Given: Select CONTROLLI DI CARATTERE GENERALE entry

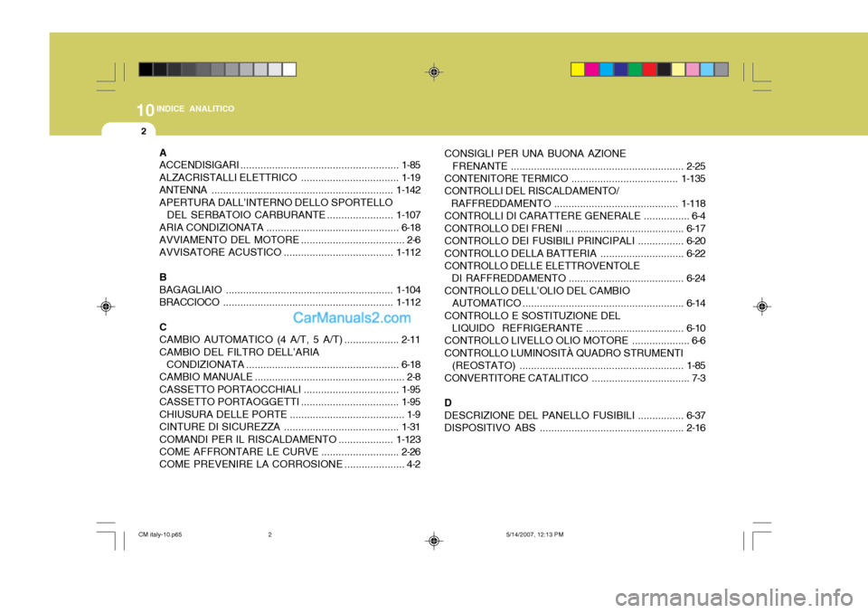Looking at the screenshot, I should pos(575,216).
